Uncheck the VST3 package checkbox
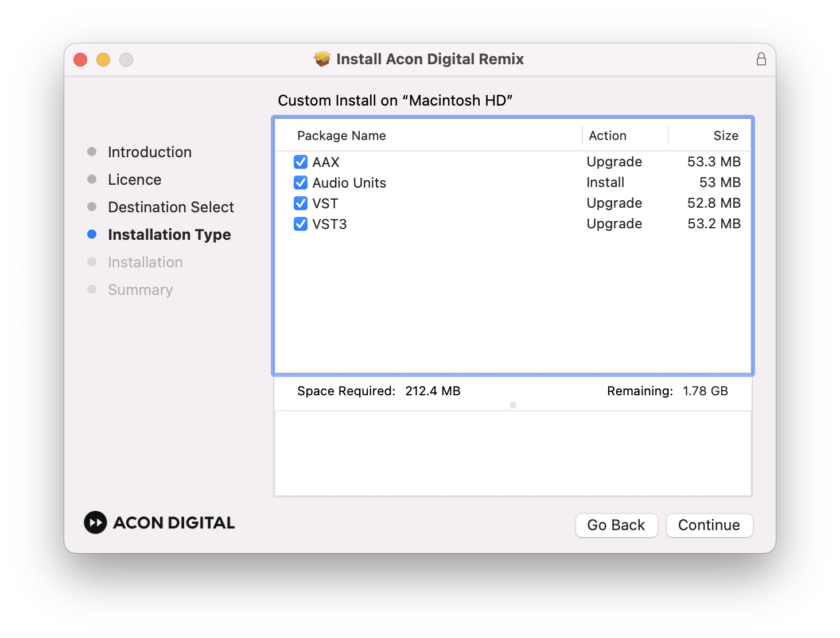 pyautogui.click(x=301, y=224)
